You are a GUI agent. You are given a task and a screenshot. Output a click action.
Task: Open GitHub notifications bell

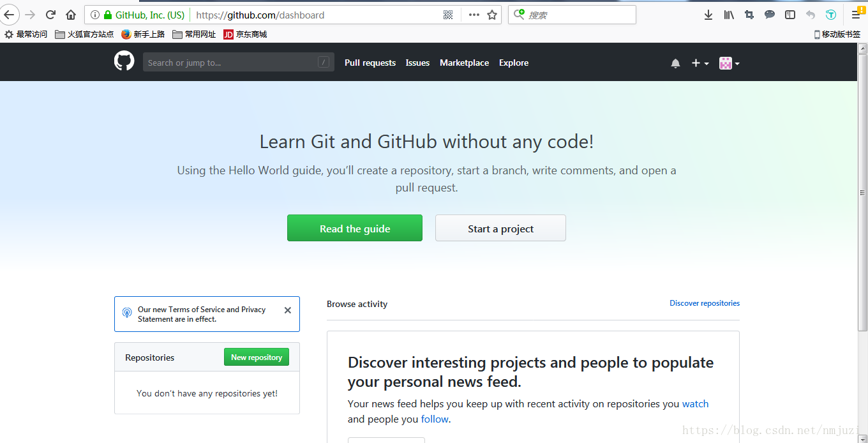click(675, 63)
